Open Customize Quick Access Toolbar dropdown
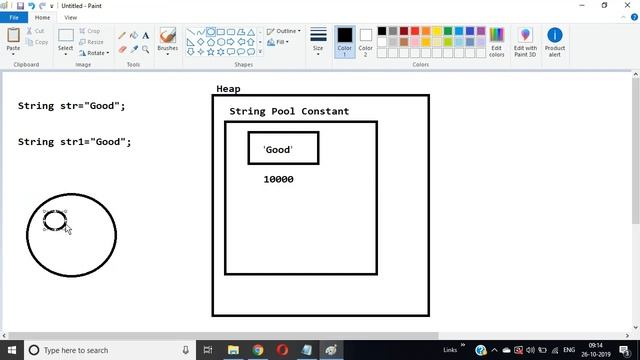Screen dimensions: 640x360 (52, 6)
